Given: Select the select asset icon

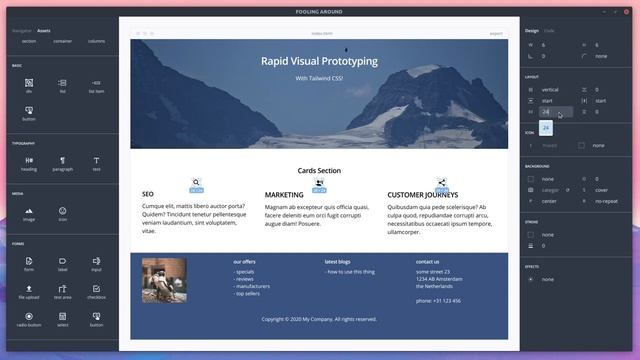Looking at the screenshot, I should click(x=62, y=316).
